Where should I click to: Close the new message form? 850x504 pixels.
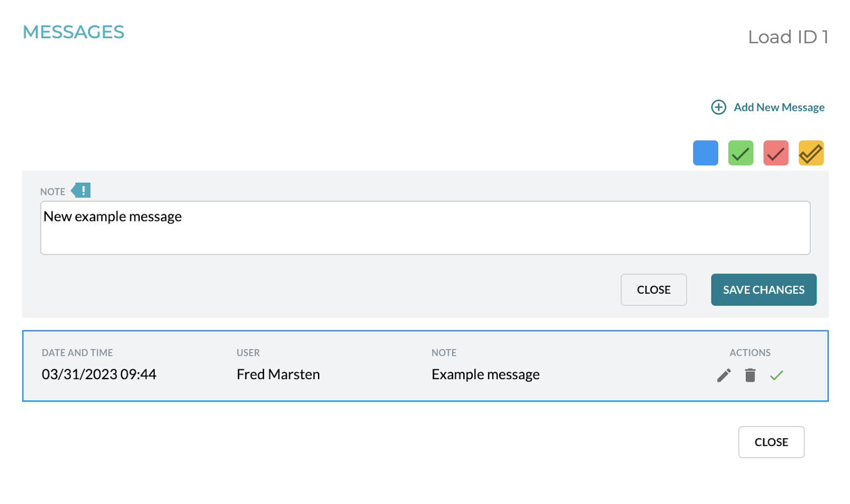pyautogui.click(x=653, y=289)
